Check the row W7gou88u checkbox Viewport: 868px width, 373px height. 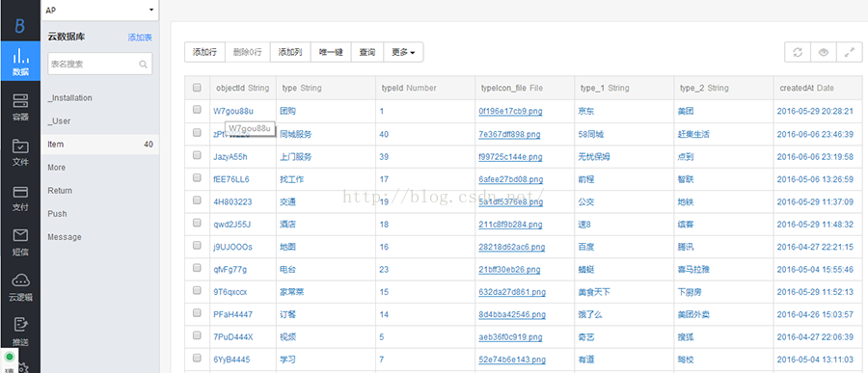point(197,110)
